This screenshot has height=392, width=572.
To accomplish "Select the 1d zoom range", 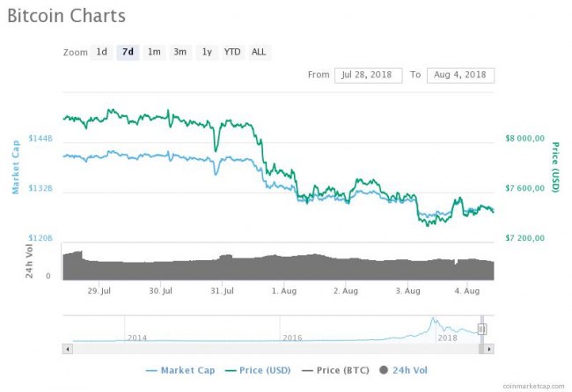I will pos(102,52).
